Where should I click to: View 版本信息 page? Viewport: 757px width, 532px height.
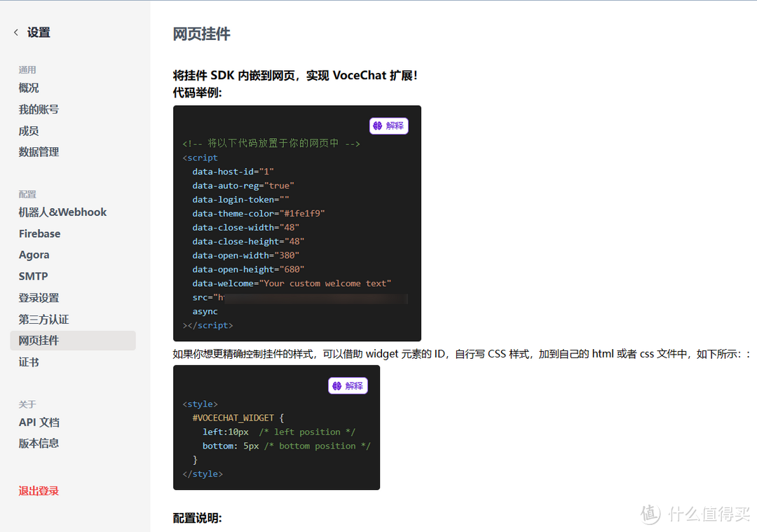pyautogui.click(x=39, y=443)
